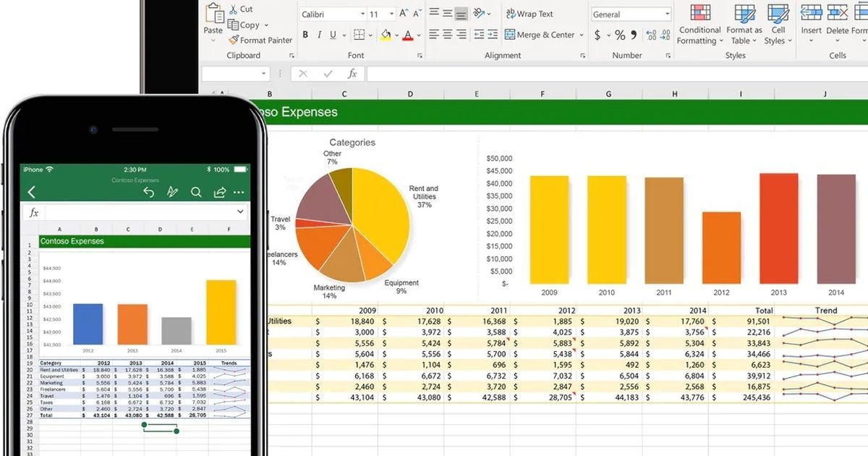Open Clipboard dialog launcher arrow

pyautogui.click(x=292, y=56)
